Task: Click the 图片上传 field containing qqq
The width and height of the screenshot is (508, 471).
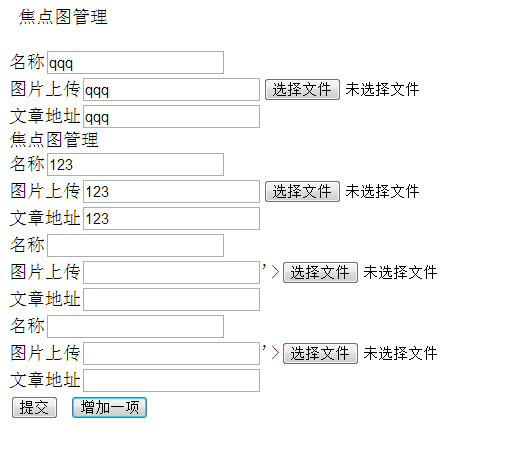Action: point(171,89)
